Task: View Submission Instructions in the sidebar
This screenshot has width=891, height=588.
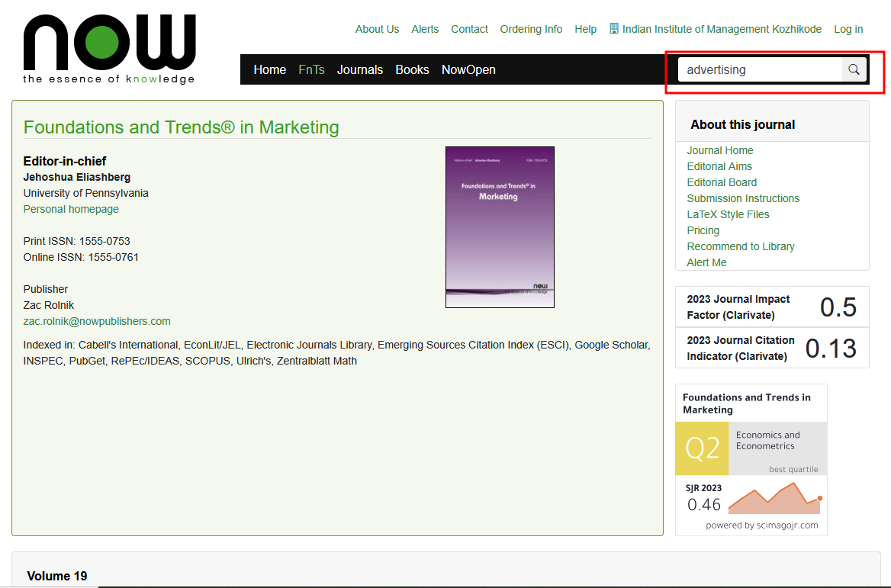Action: point(743,198)
